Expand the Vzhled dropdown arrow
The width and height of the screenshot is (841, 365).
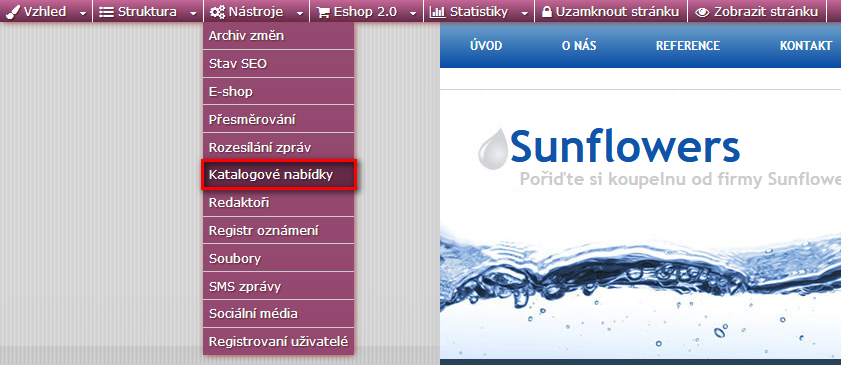(x=82, y=13)
